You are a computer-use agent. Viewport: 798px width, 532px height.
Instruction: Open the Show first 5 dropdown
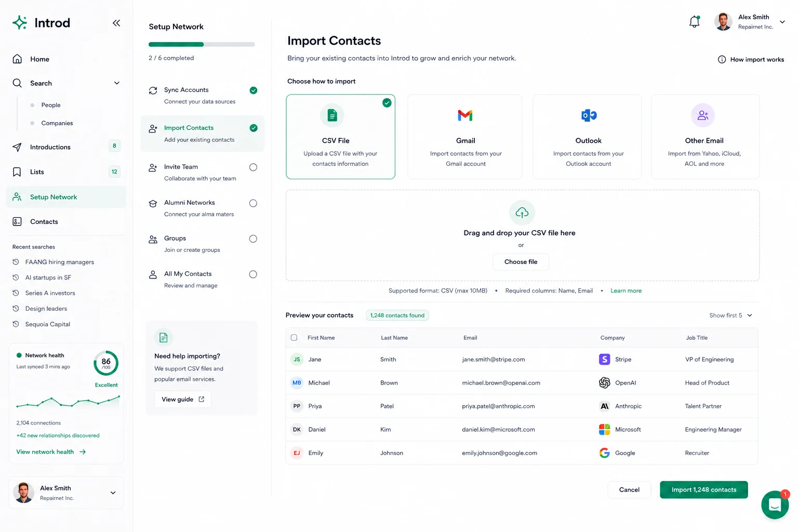731,315
